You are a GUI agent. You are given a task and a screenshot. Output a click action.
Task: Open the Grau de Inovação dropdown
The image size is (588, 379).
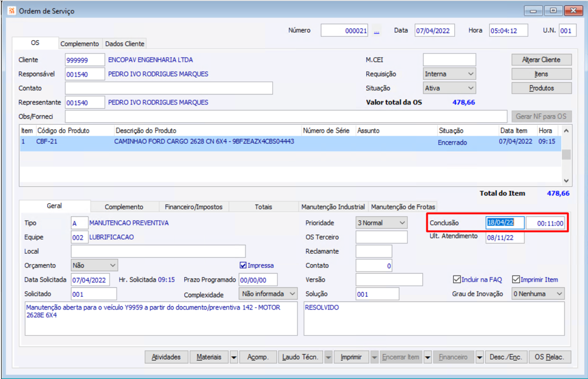[x=538, y=293]
